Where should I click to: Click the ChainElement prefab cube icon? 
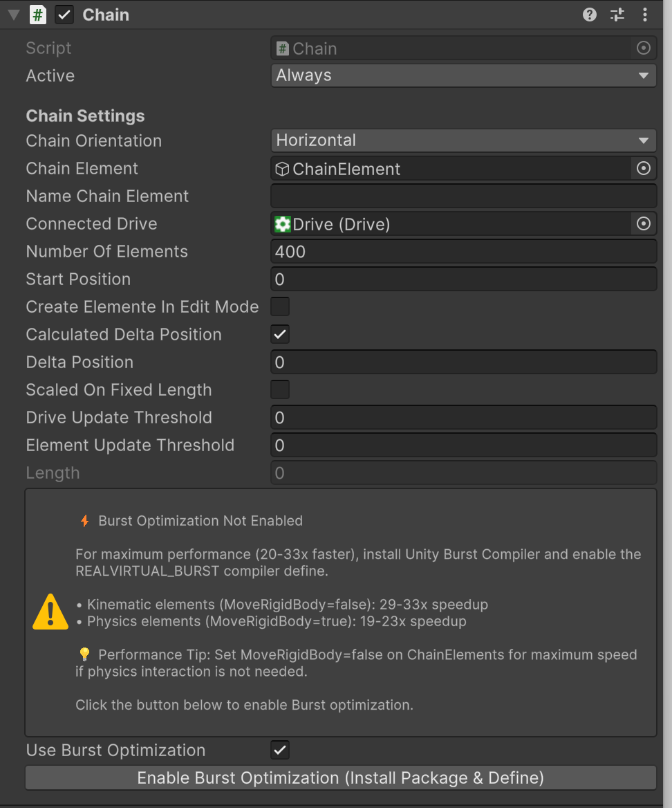pyautogui.click(x=282, y=169)
